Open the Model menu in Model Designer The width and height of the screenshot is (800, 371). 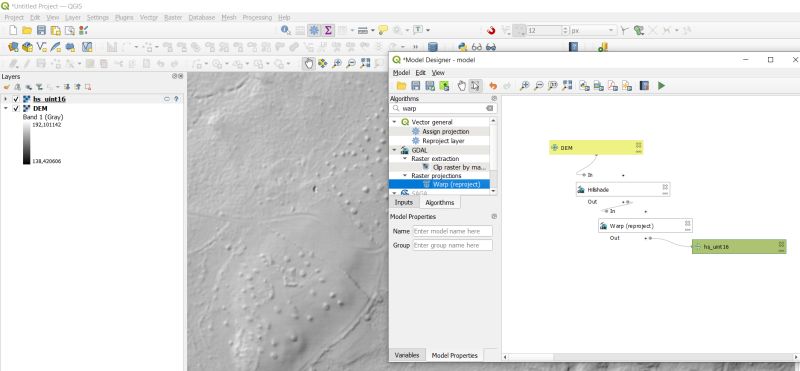401,73
